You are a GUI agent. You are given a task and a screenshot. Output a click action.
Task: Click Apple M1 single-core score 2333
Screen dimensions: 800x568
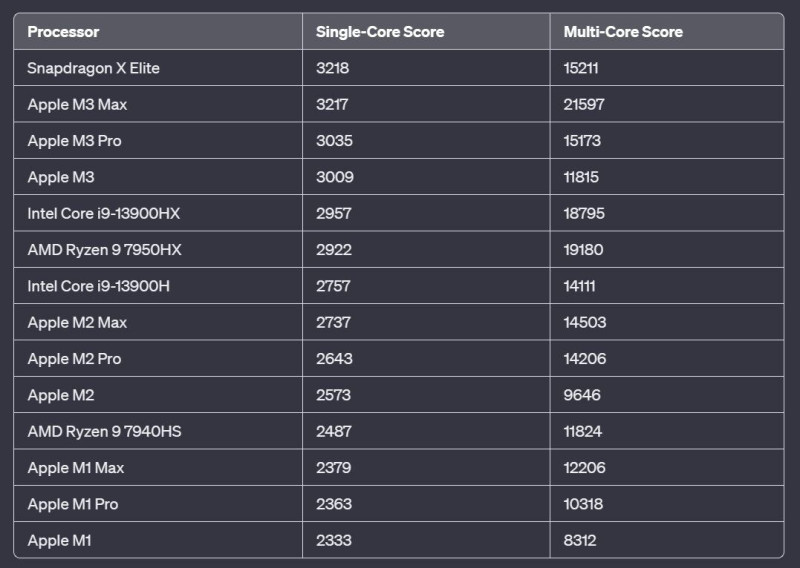334,540
